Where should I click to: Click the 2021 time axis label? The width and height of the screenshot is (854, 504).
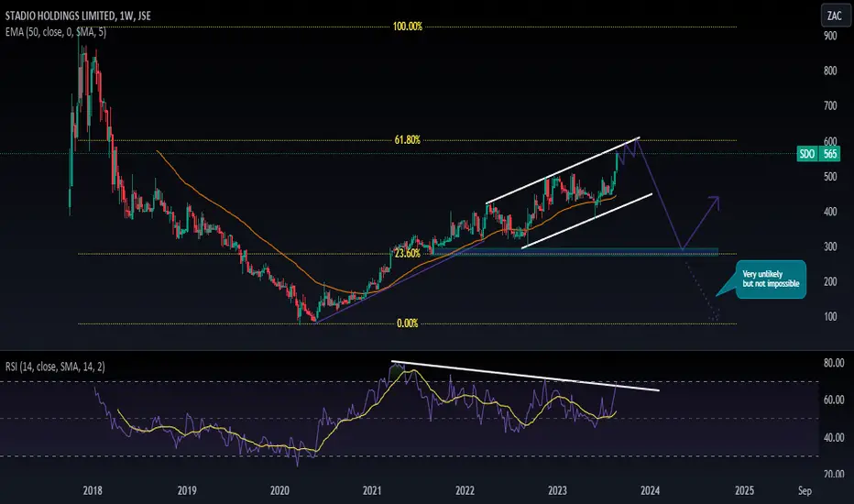click(x=372, y=490)
